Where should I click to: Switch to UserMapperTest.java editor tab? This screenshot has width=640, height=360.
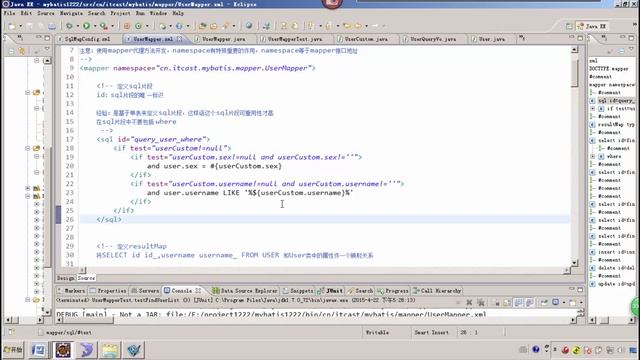pos(295,39)
